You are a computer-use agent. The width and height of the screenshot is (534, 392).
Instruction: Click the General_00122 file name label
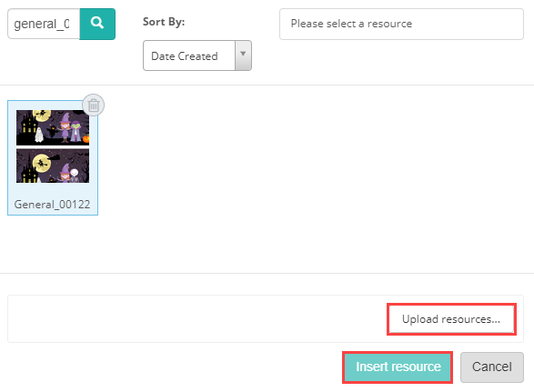pyautogui.click(x=52, y=205)
